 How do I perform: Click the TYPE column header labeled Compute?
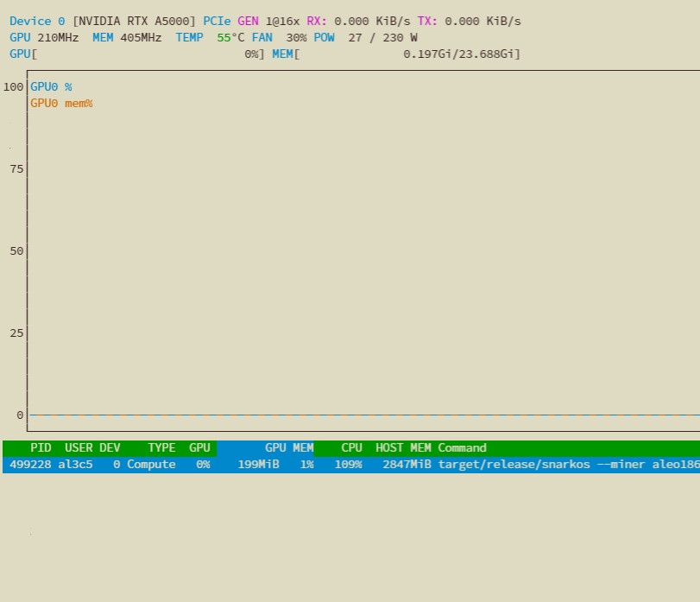[161, 447]
